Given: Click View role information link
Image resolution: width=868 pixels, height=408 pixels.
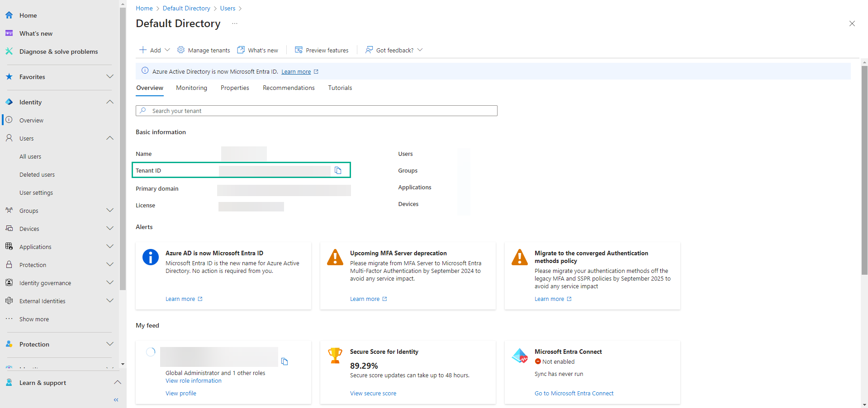Looking at the screenshot, I should point(194,381).
